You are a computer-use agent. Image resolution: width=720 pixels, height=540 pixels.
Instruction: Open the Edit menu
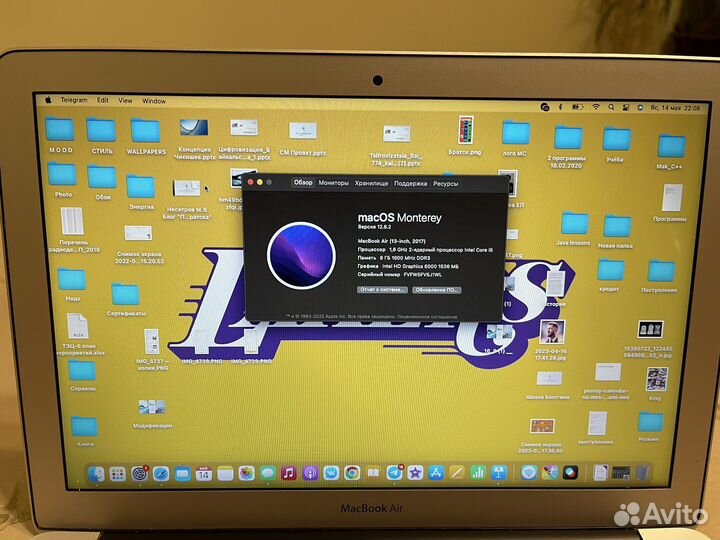[102, 100]
